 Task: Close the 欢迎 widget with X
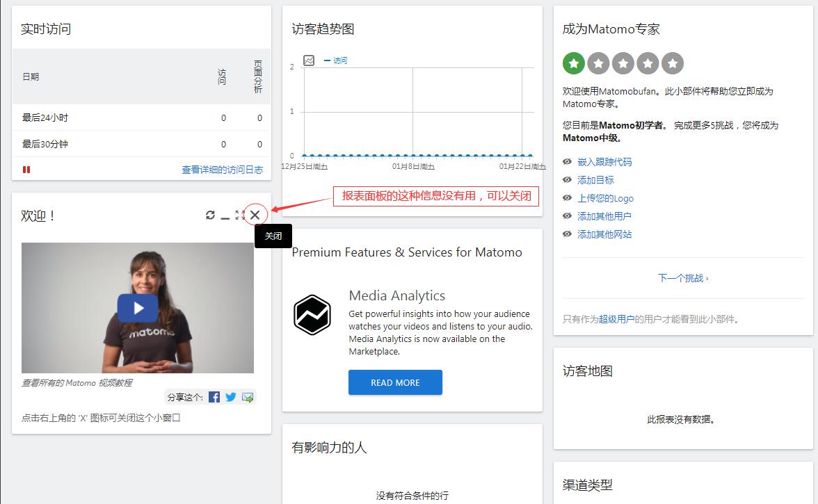[255, 215]
